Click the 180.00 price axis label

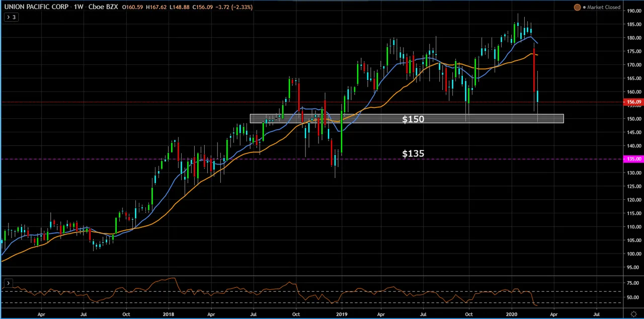633,38
